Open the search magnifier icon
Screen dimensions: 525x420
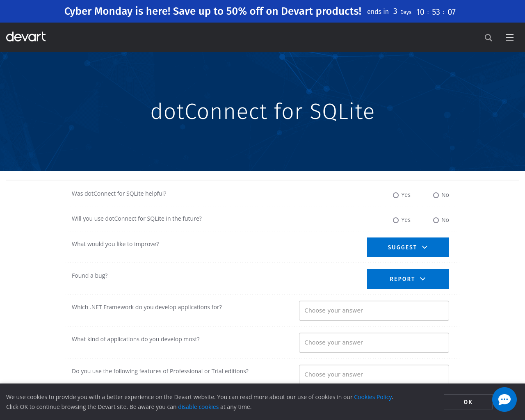tap(488, 37)
